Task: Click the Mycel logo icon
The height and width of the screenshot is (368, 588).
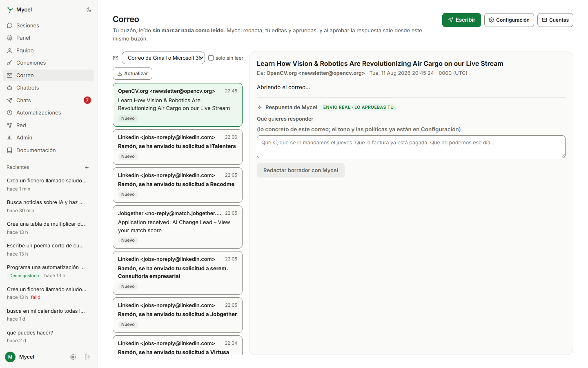Action: pos(10,10)
